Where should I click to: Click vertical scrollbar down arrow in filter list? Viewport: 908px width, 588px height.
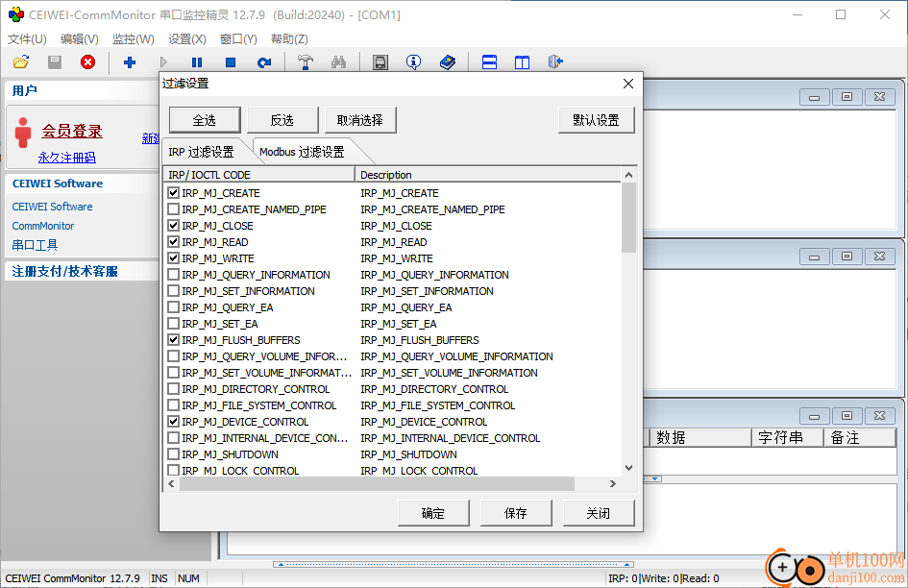629,468
